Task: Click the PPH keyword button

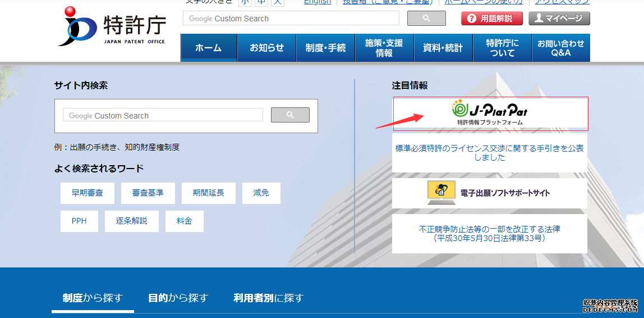Action: coord(79,221)
